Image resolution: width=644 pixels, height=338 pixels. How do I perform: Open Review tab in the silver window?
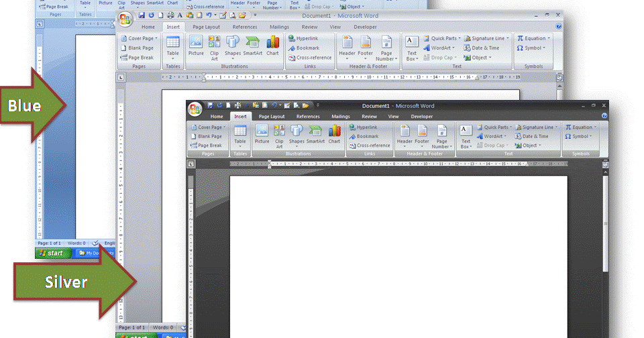[309, 27]
